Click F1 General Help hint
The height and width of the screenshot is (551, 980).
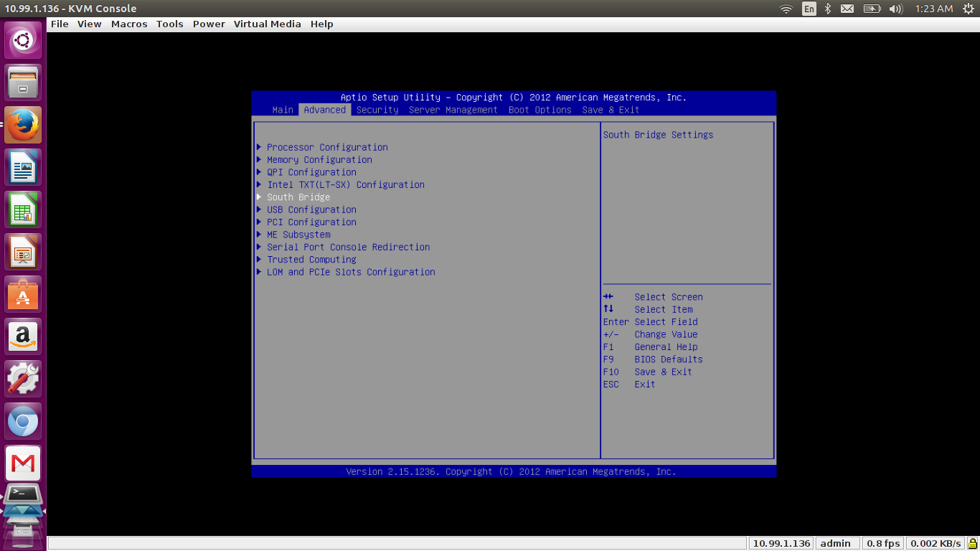pyautogui.click(x=650, y=347)
